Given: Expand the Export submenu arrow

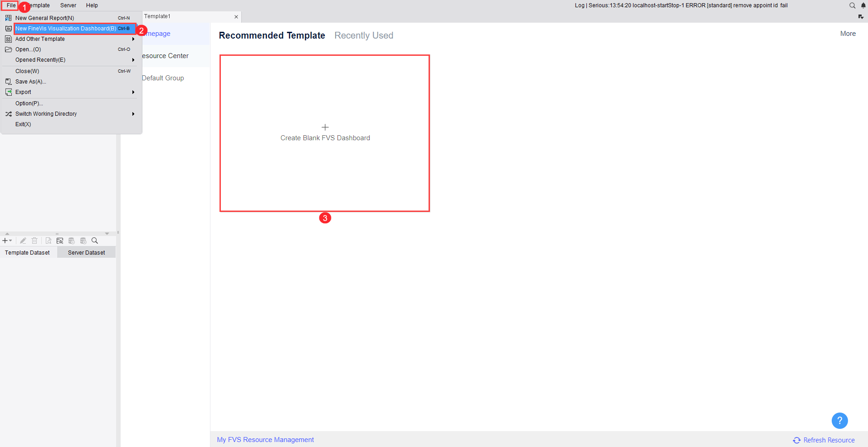Looking at the screenshot, I should [133, 92].
